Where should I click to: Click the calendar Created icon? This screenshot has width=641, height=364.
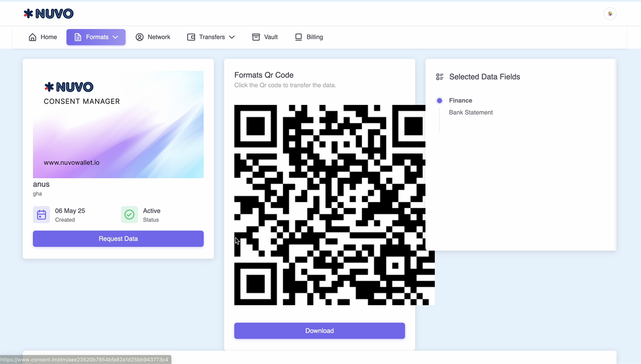41,215
